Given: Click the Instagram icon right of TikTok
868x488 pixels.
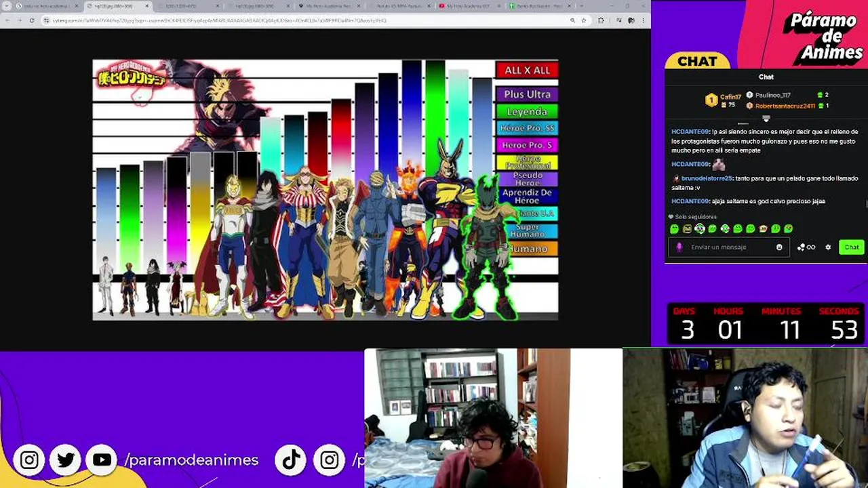Looking at the screenshot, I should (x=329, y=460).
